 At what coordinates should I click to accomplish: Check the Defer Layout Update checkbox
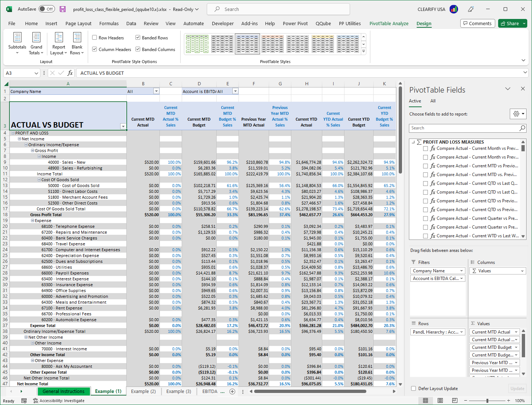point(413,388)
